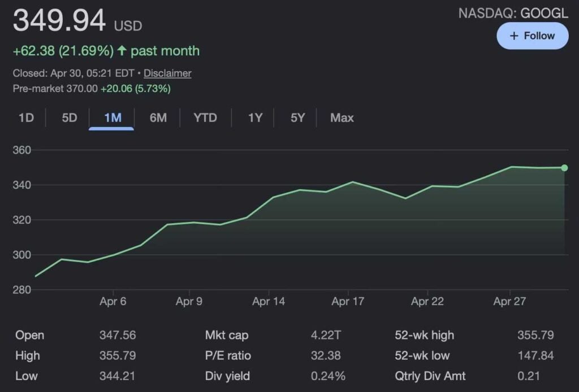The image size is (579, 392).
Task: Select the Max range tab
Action: pos(342,118)
